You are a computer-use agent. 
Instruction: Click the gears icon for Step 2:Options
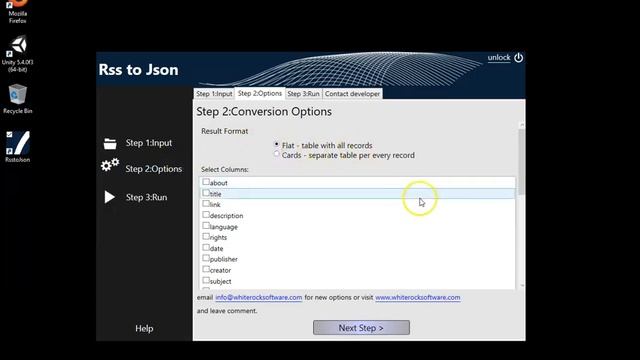click(110, 164)
